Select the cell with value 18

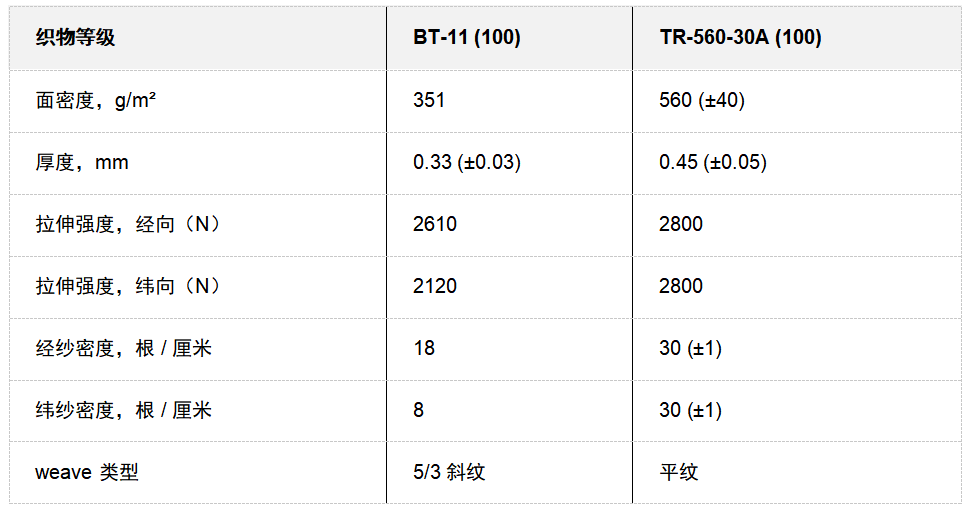[424, 348]
